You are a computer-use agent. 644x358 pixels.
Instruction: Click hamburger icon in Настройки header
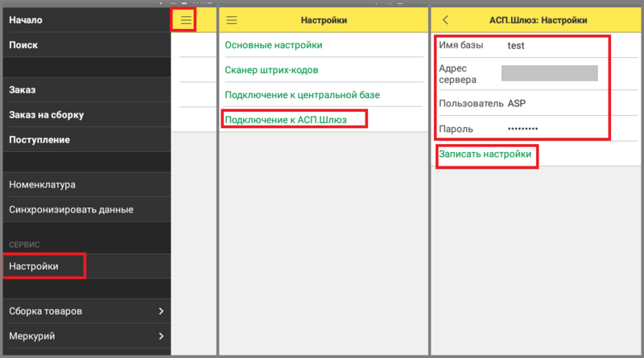coord(232,20)
